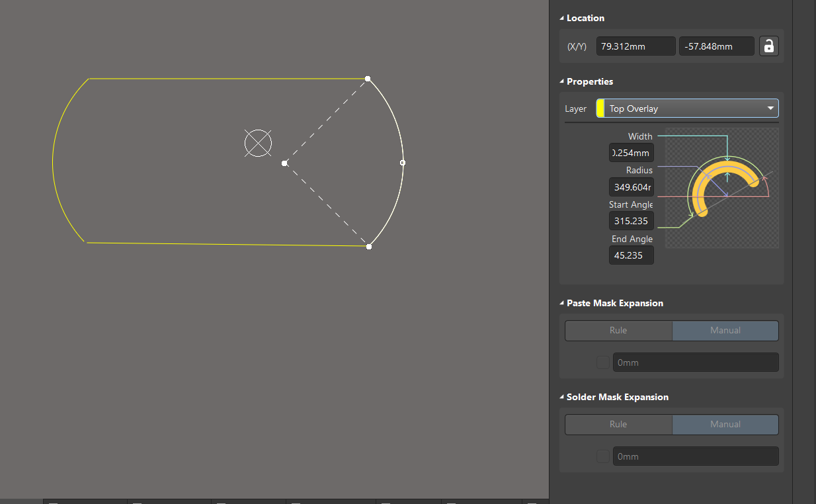Collapse the Solder Mask Expansion section
816x504 pixels.
pyautogui.click(x=562, y=398)
